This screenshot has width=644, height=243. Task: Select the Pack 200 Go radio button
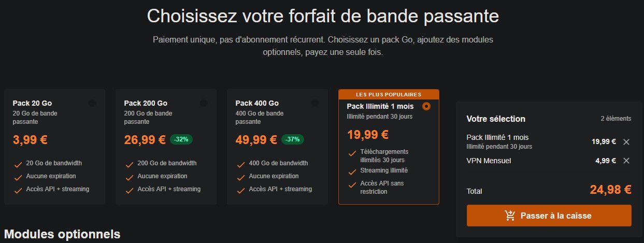(204, 103)
